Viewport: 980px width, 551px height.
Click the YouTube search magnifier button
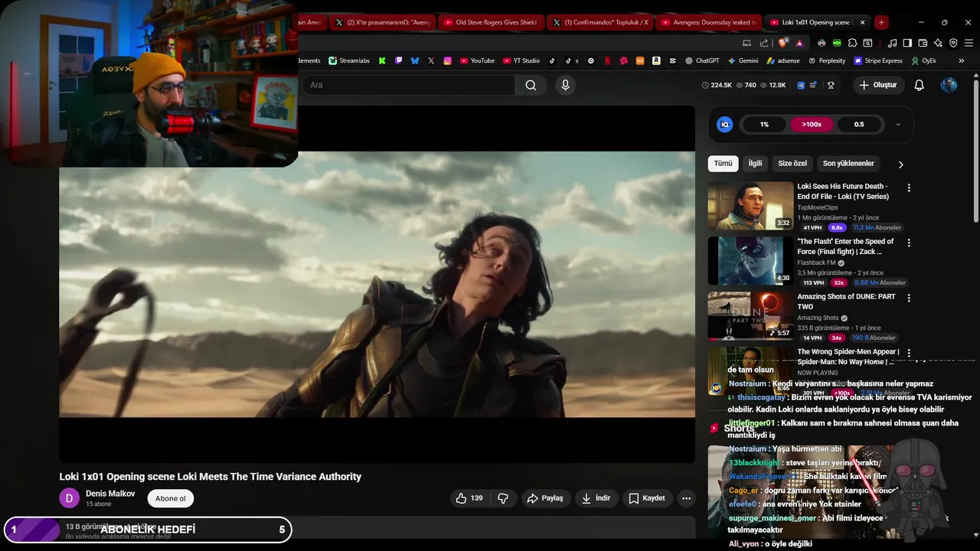tap(531, 85)
